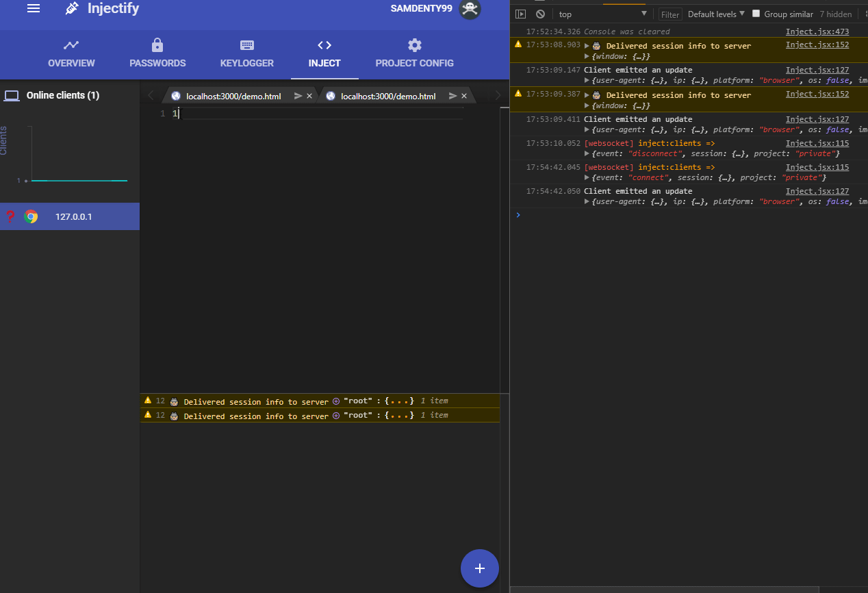Toggle the DevTools console sidebar
868x593 pixels.
[x=520, y=14]
